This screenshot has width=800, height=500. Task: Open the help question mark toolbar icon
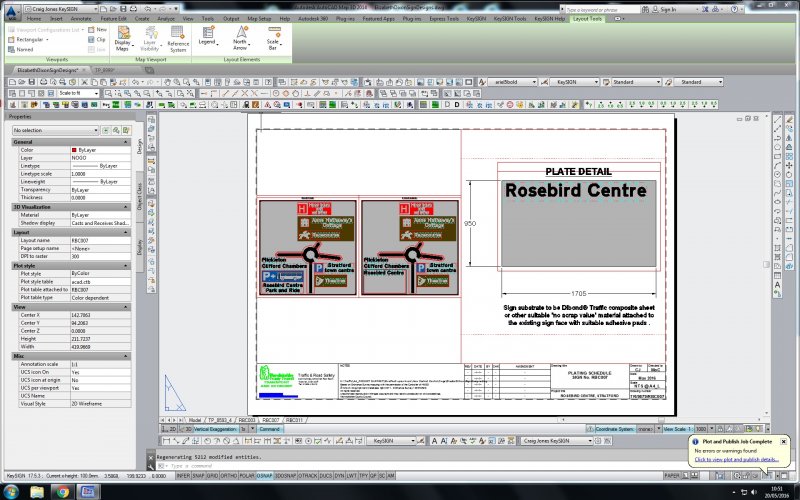[x=268, y=82]
